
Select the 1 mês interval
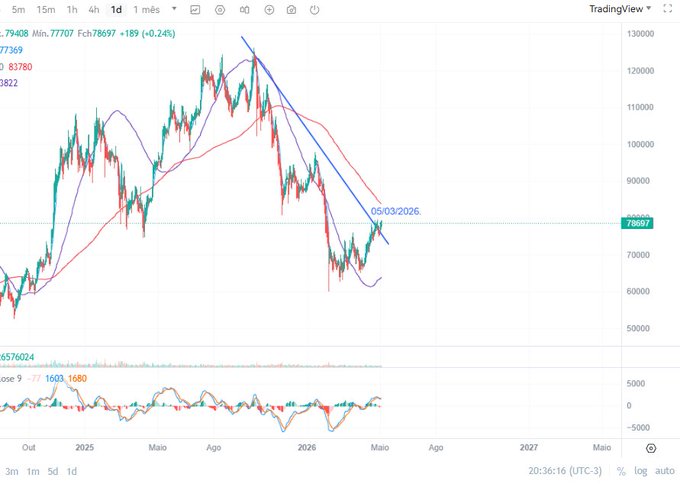(147, 10)
